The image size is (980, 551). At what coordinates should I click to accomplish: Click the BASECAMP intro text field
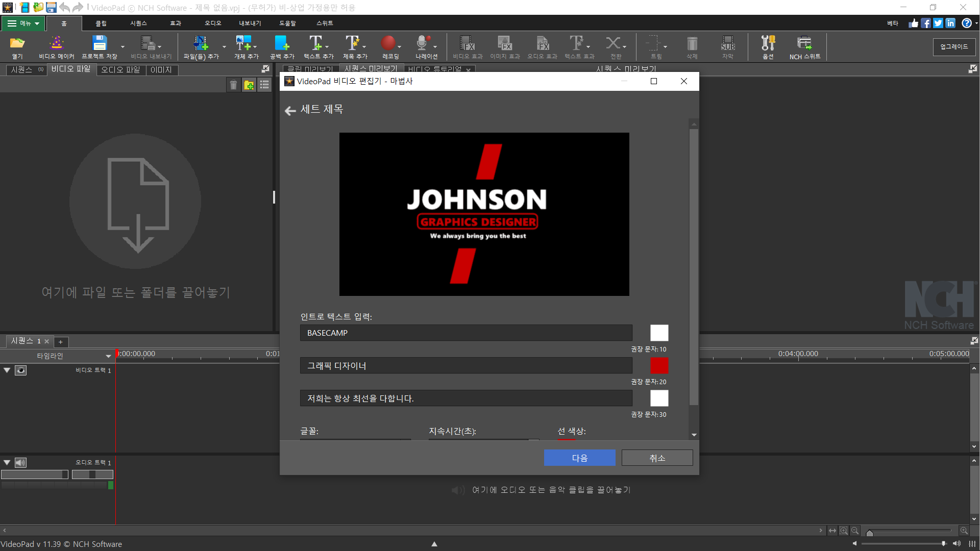[465, 333]
